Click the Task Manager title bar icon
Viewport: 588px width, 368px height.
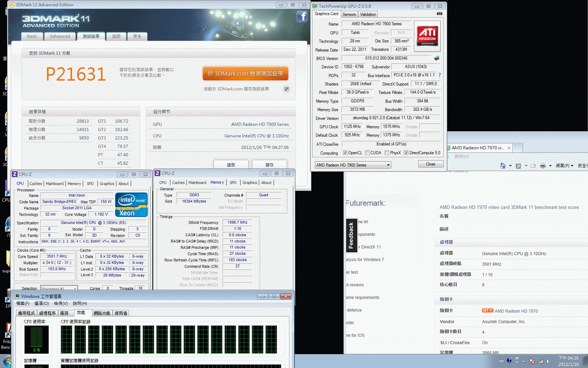click(x=17, y=296)
